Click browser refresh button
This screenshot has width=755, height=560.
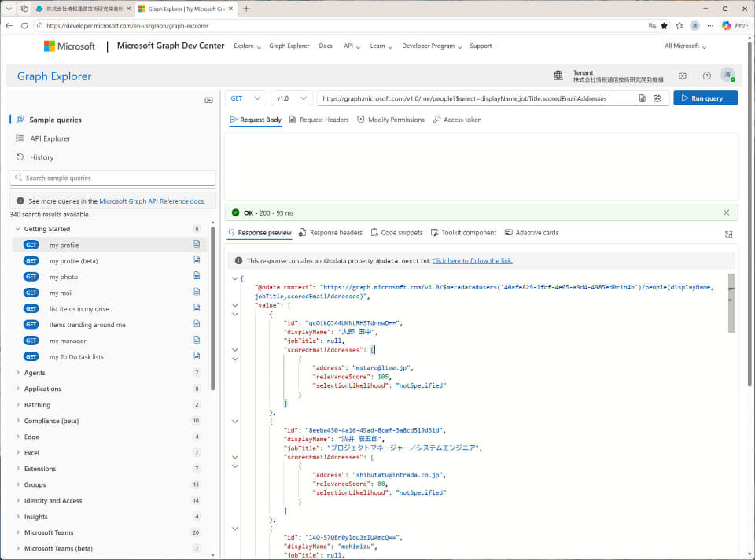point(24,25)
